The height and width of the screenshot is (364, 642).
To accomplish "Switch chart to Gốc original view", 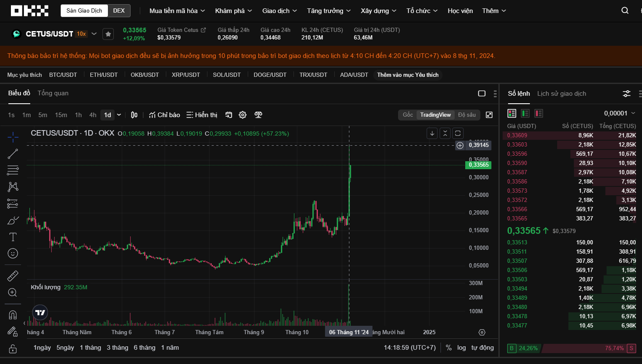I will pos(408,115).
